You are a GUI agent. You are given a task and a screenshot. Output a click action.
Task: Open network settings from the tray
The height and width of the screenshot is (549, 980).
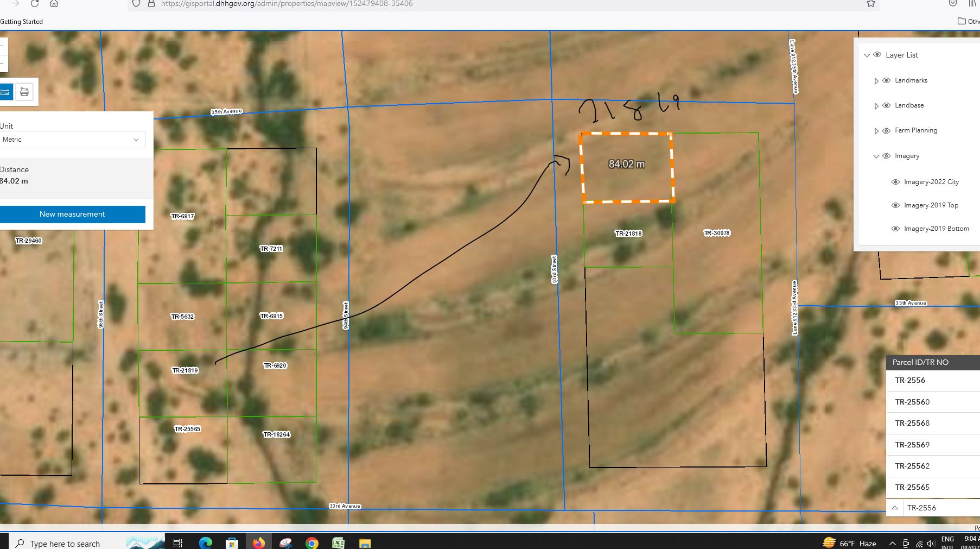tap(919, 544)
